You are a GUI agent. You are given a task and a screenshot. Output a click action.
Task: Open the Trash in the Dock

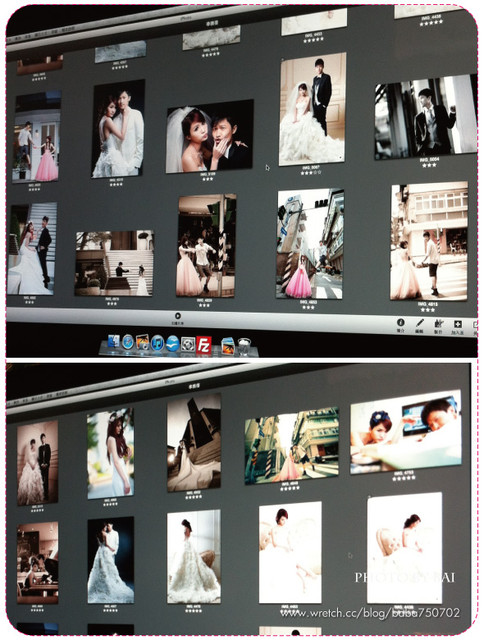pos(244,347)
